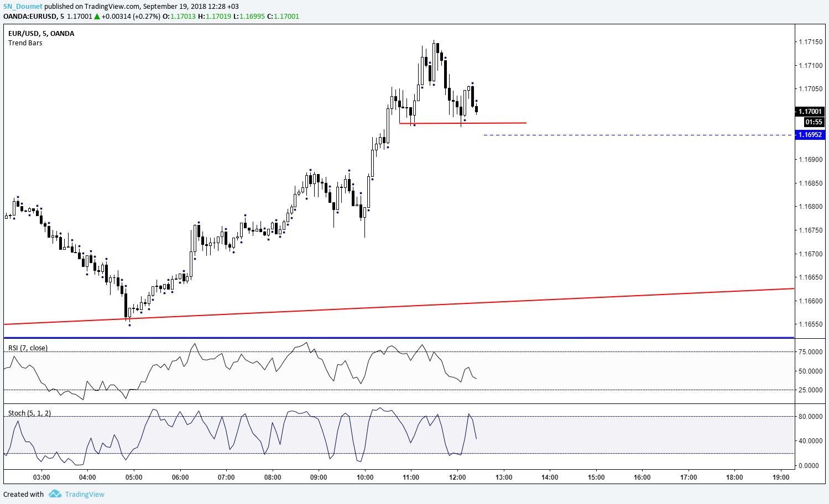The height and width of the screenshot is (504, 829).
Task: Click the close value C:1.17001
Action: click(x=283, y=16)
